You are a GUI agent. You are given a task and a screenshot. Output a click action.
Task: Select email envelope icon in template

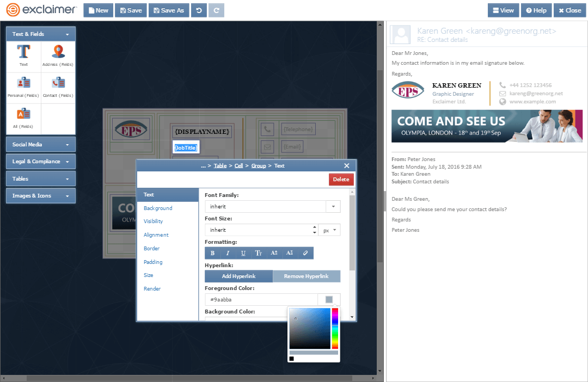pos(267,146)
